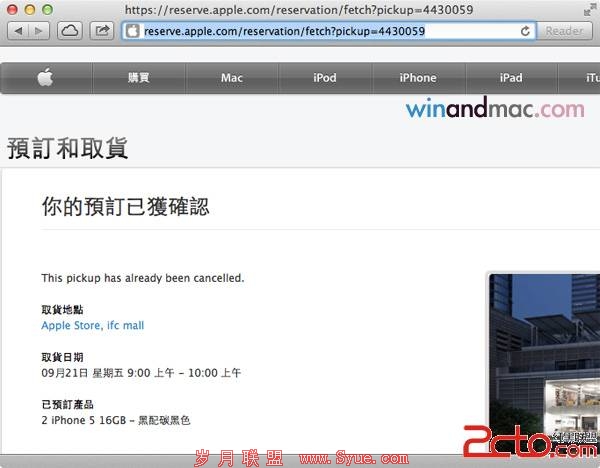The image size is (600, 468).
Task: Click the Share button in toolbar
Action: (102, 31)
